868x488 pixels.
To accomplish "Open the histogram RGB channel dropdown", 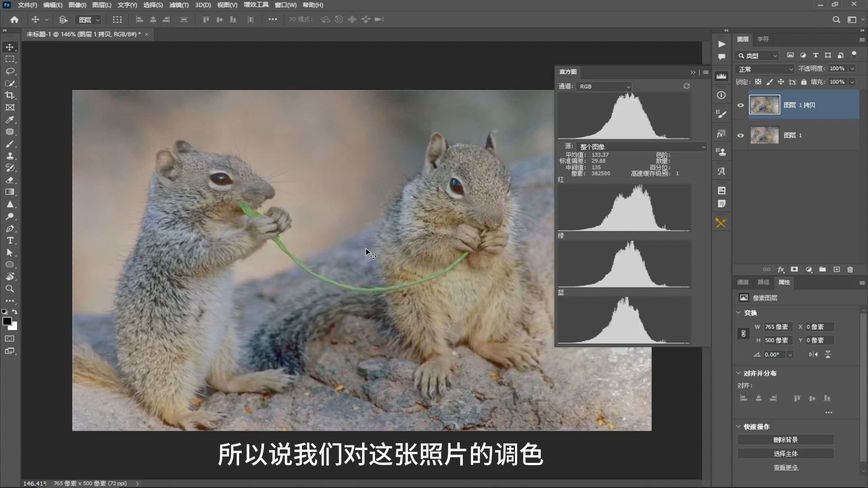I will point(604,86).
